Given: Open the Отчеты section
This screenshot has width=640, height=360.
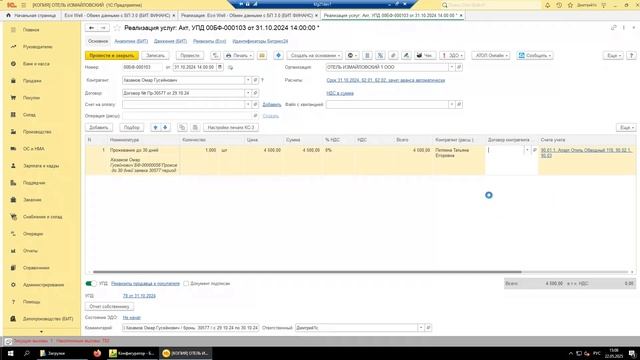Looking at the screenshot, I should (30, 251).
